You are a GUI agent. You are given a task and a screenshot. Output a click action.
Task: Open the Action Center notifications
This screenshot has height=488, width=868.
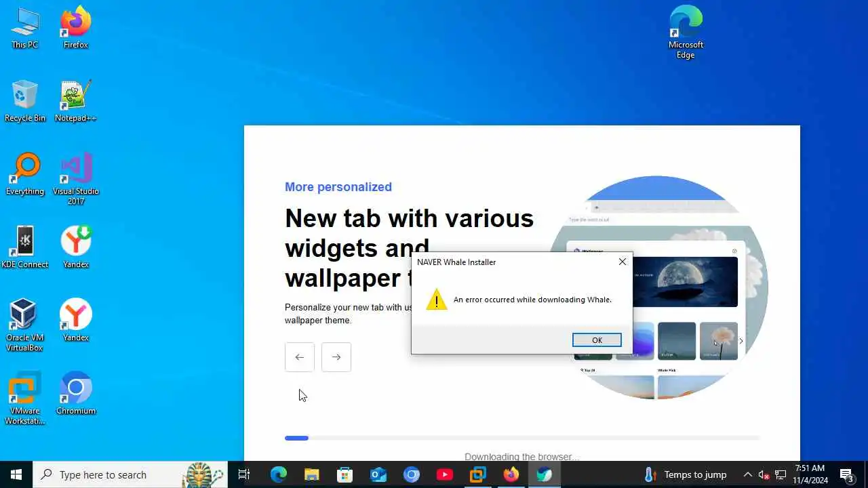point(847,474)
